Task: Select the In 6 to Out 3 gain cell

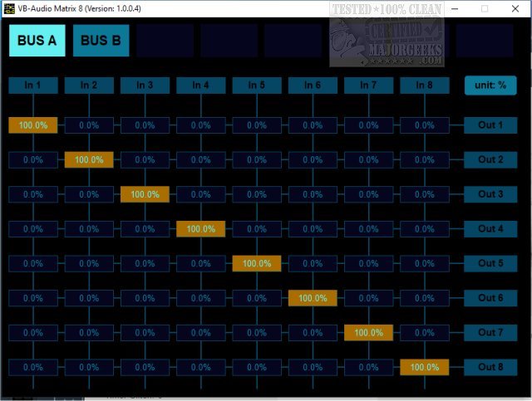Action: [313, 194]
